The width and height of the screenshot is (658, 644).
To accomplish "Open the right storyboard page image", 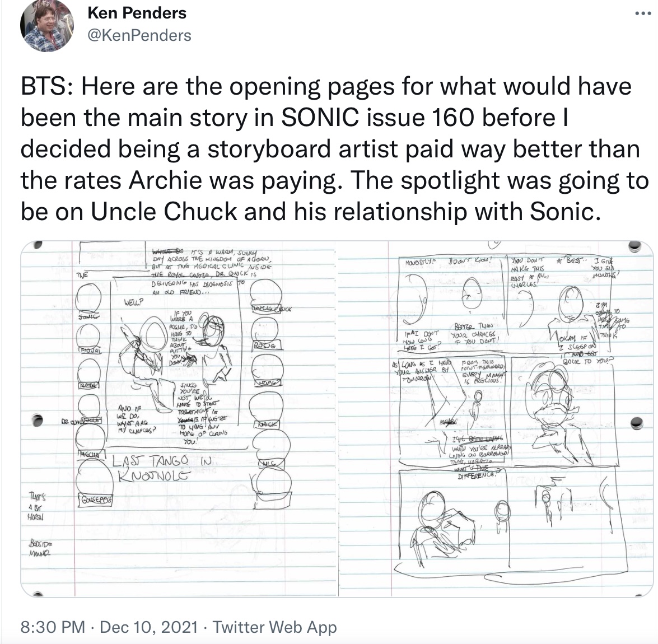I will tap(496, 419).
